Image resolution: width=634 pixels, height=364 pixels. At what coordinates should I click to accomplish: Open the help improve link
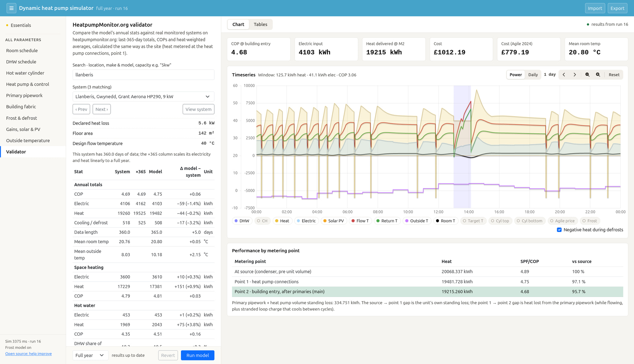click(28, 354)
